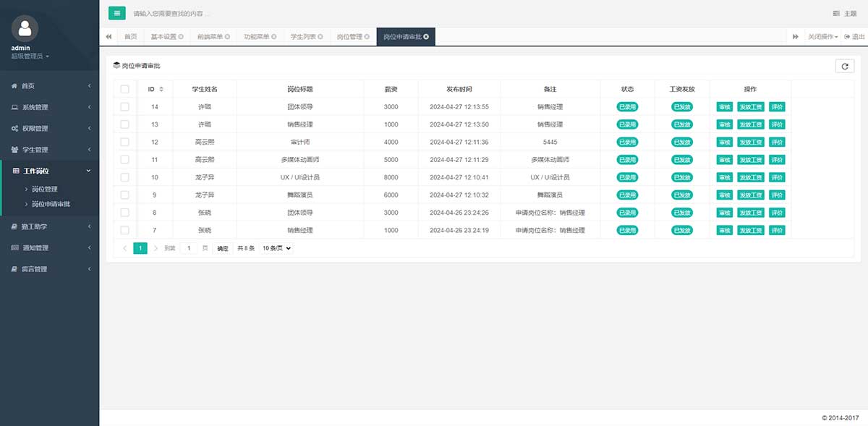Toggle the select-all checkbox in table header
The image size is (868, 426).
124,89
